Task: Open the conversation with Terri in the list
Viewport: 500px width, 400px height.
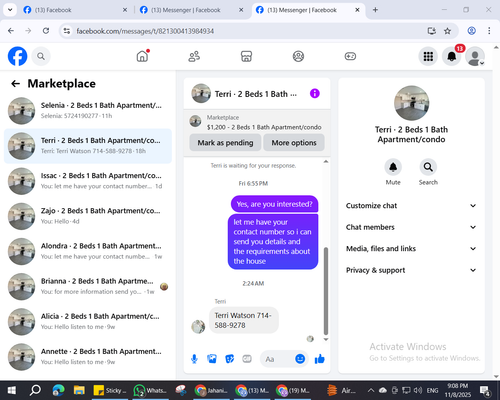Action: pyautogui.click(x=88, y=146)
